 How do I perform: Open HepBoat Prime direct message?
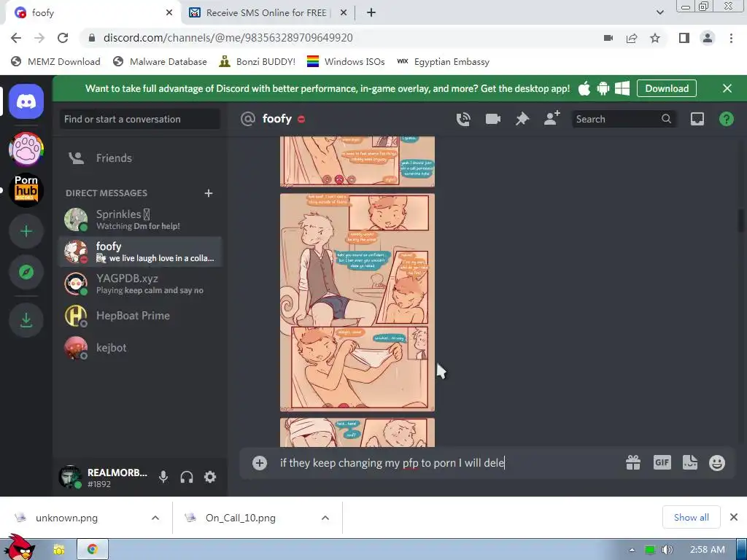pyautogui.click(x=141, y=316)
